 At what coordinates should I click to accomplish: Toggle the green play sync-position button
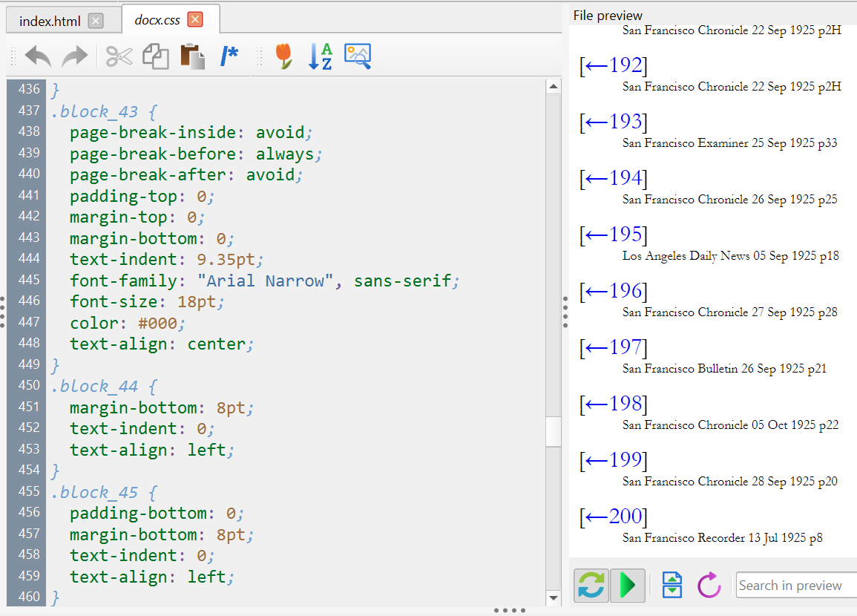[628, 586]
